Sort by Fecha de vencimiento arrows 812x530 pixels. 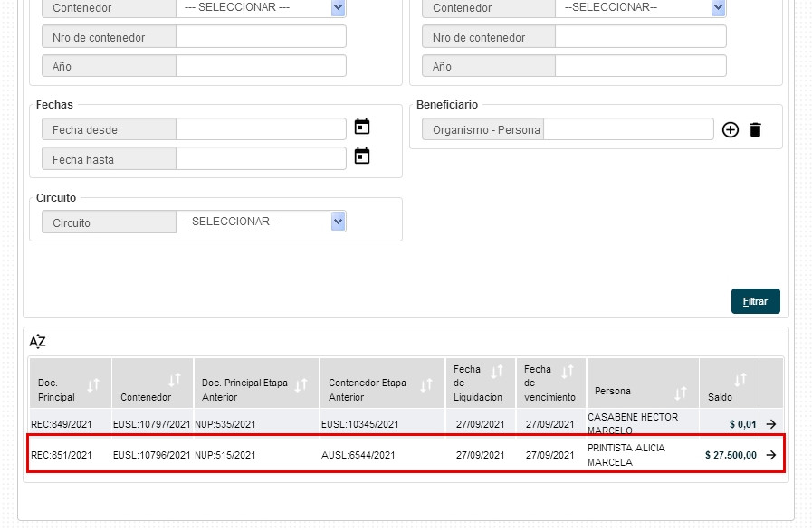(x=568, y=371)
